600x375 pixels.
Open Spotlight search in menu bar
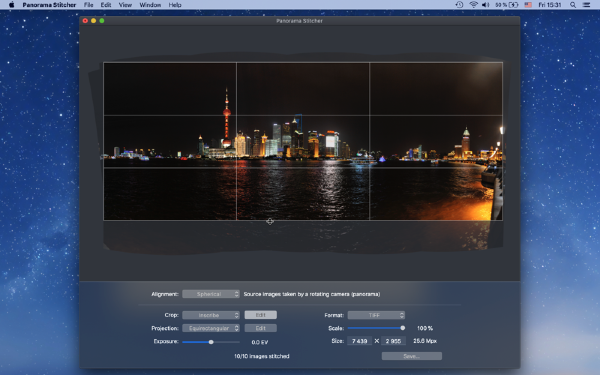572,5
